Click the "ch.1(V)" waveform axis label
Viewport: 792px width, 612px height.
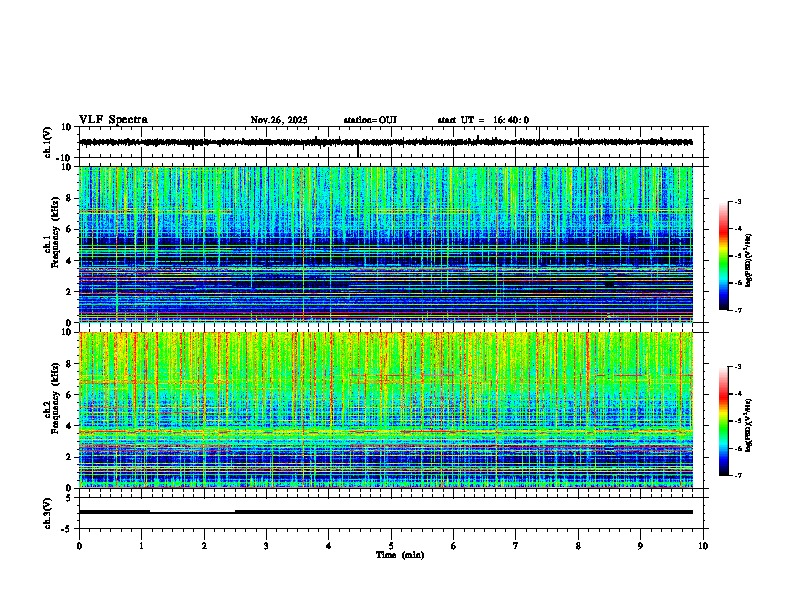point(48,142)
